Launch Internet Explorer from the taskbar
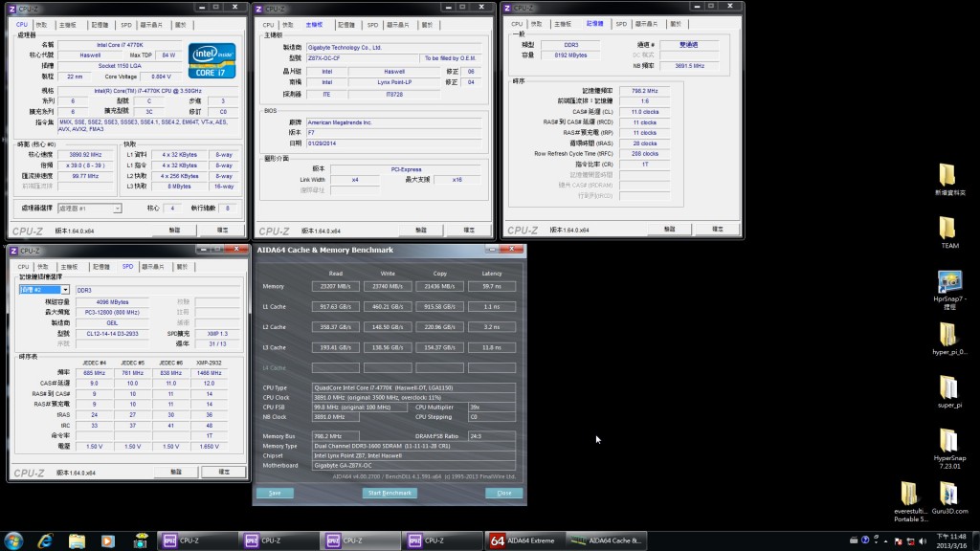 coord(45,540)
